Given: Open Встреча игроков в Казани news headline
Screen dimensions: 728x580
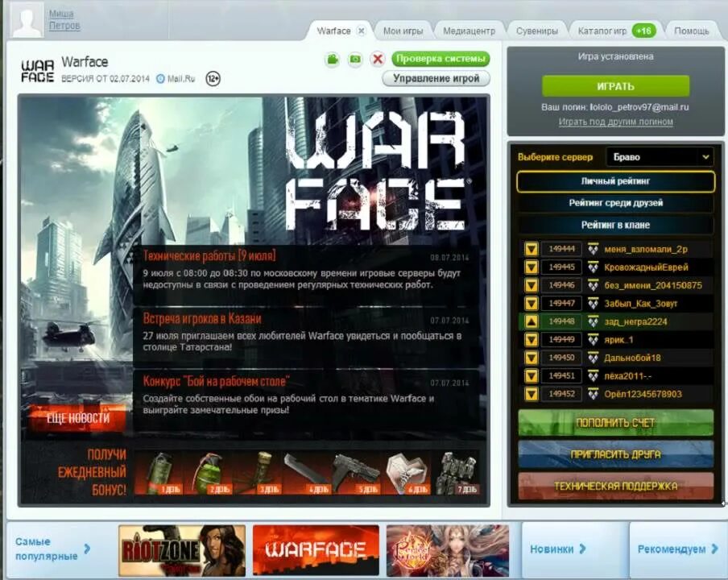Looking at the screenshot, I should click(202, 319).
